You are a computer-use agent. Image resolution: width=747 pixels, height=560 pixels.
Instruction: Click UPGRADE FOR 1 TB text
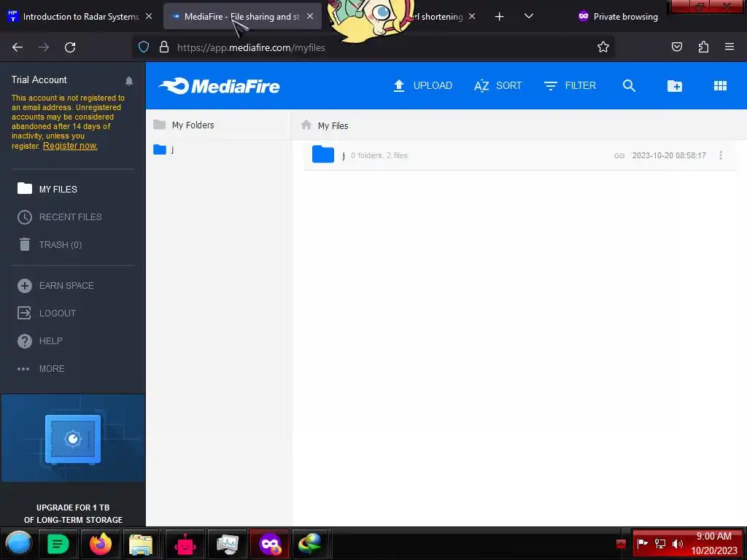click(x=73, y=507)
